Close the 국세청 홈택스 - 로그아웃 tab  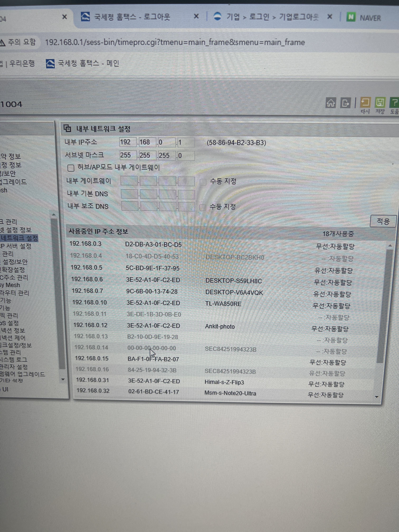(x=196, y=16)
